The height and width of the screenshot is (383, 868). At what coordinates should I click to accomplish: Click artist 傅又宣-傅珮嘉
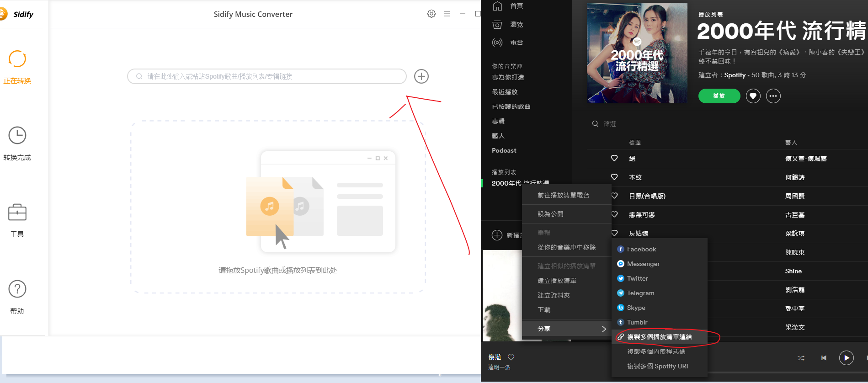click(x=806, y=159)
